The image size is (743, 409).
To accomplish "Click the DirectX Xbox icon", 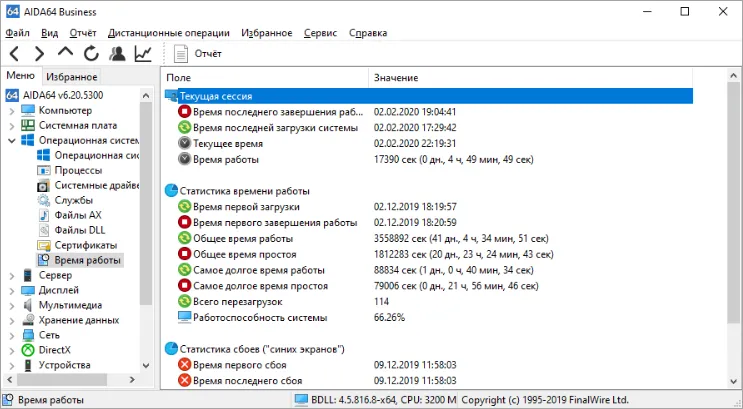I will pyautogui.click(x=28, y=350).
